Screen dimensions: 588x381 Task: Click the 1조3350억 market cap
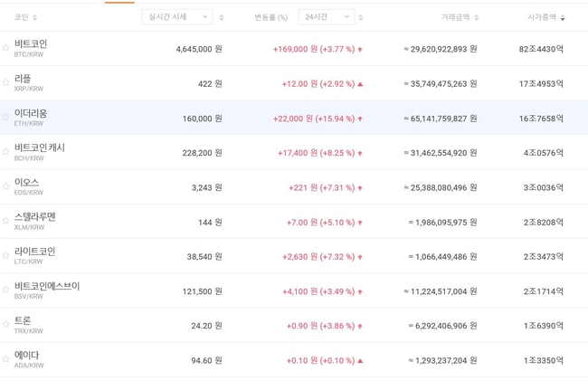544,361
